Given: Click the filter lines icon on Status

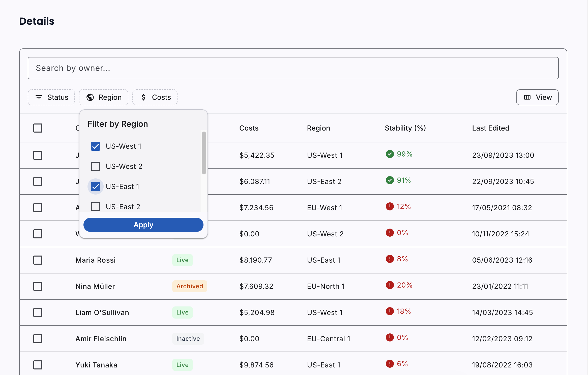Looking at the screenshot, I should [39, 97].
